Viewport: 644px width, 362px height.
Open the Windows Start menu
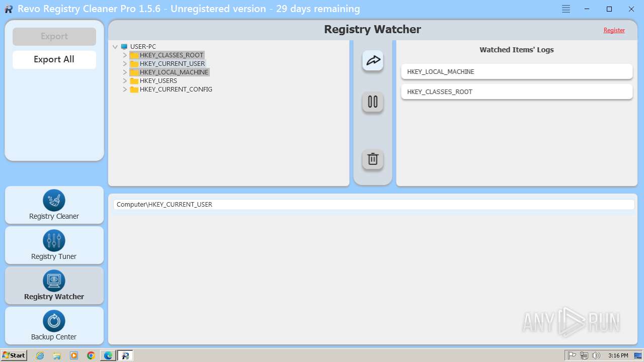point(14,355)
